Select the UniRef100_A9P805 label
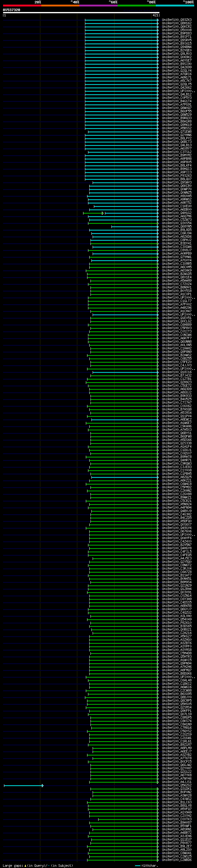 click(177, 162)
